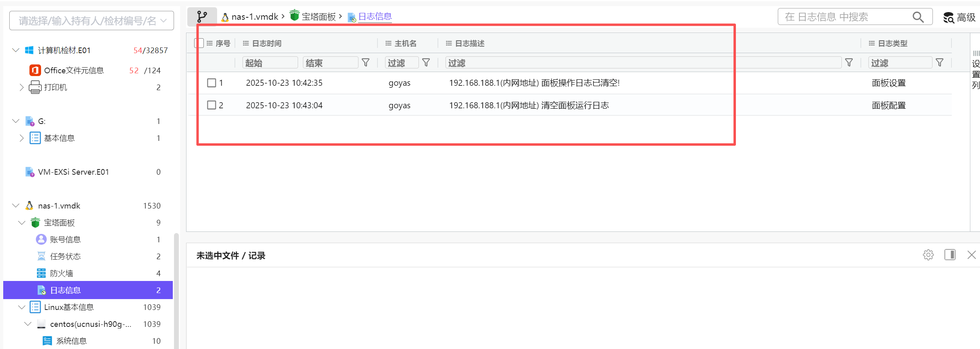Open advanced search (高级)
The image size is (980, 349).
tap(959, 17)
